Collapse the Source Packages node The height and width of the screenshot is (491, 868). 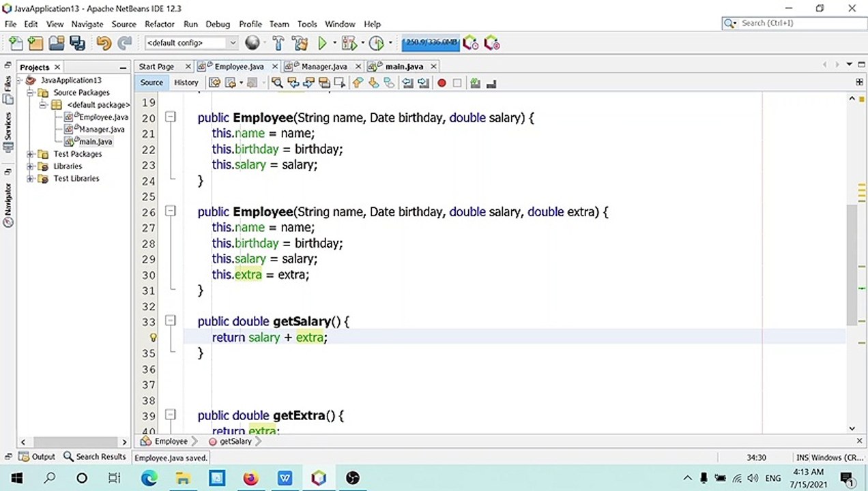[x=31, y=93]
